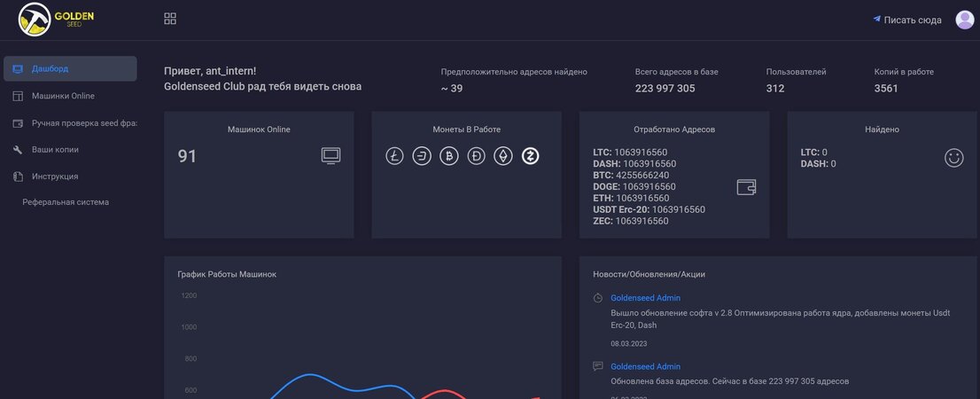Image resolution: width=980 pixels, height=399 pixels.
Task: Click the clock icon beside first news item
Action: click(x=597, y=298)
